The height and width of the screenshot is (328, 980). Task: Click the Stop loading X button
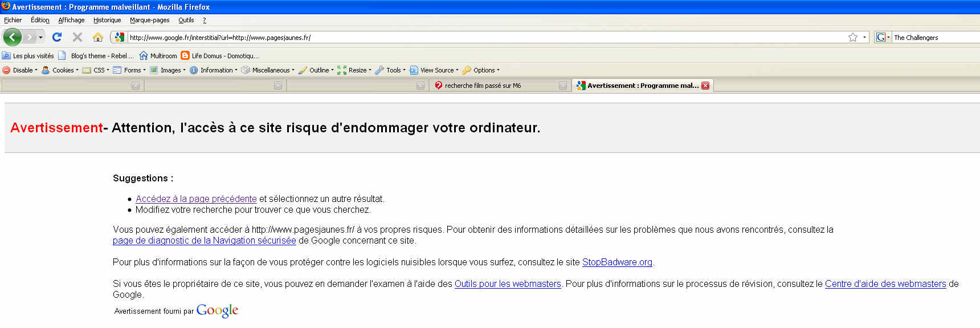[x=77, y=37]
